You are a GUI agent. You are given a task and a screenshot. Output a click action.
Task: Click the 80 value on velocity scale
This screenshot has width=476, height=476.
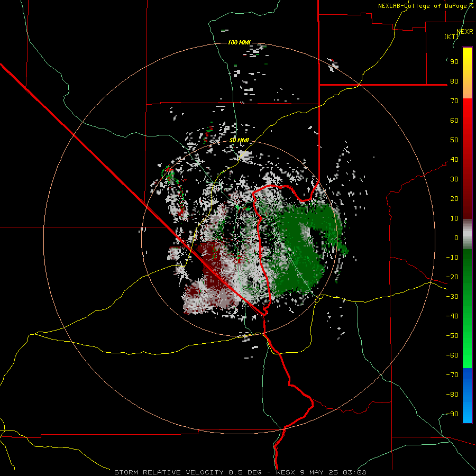454,81
